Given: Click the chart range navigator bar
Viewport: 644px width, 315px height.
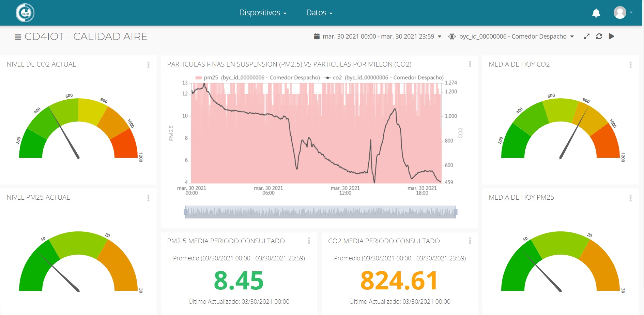Looking at the screenshot, I should pyautogui.click(x=321, y=212).
